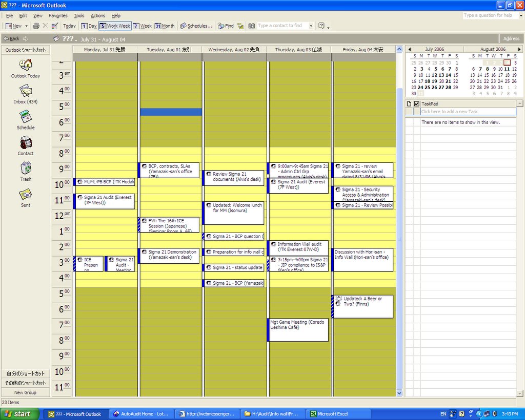Viewport: 525px width, 420px height.
Task: Switch calendar to Day view
Action: [x=89, y=26]
